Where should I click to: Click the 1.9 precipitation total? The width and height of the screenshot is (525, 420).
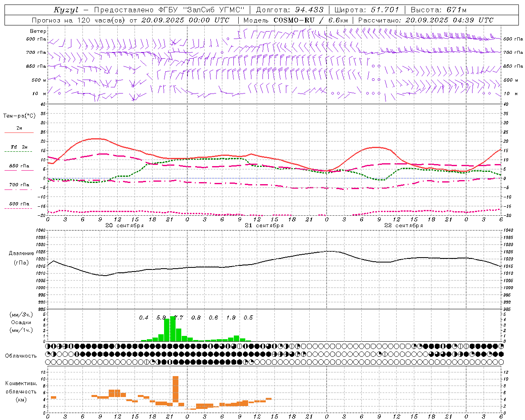(x=231, y=317)
